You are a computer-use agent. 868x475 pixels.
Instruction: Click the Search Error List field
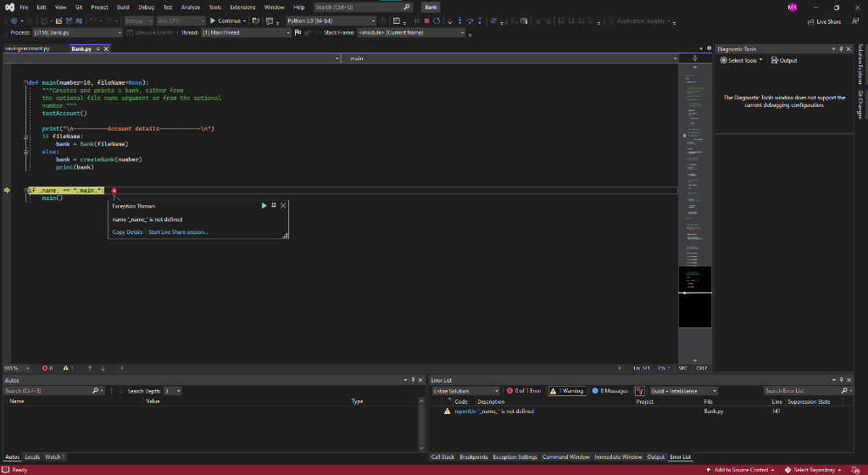tap(808, 391)
